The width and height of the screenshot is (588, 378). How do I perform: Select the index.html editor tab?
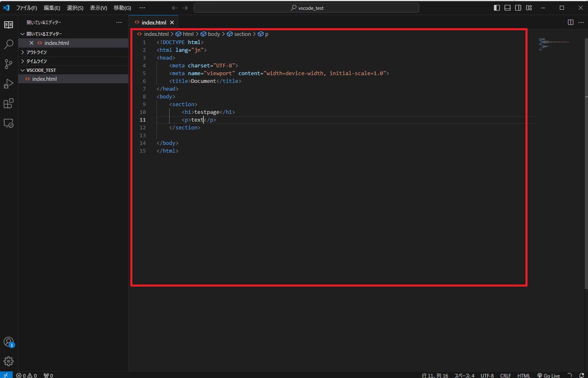click(154, 22)
